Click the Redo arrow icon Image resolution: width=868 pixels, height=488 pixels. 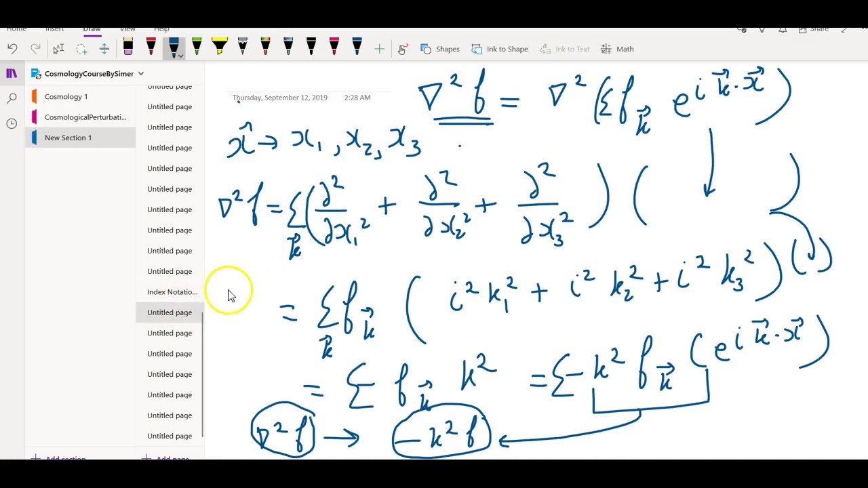click(x=35, y=49)
